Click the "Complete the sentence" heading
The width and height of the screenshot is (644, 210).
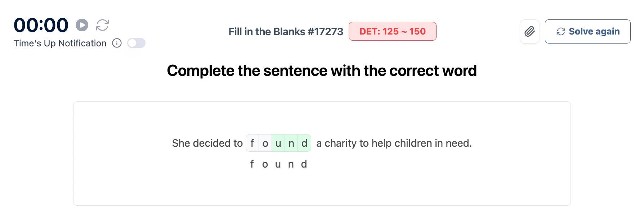(322, 70)
